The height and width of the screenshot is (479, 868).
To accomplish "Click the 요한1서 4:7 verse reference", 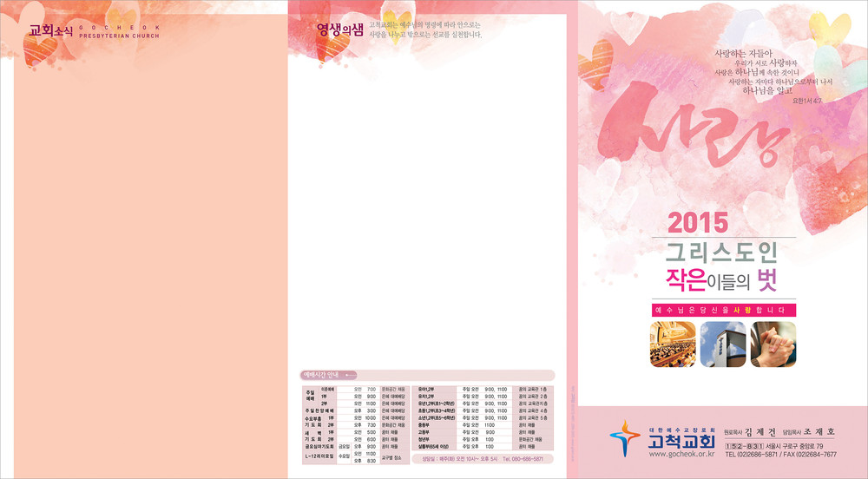I will pyautogui.click(x=807, y=101).
